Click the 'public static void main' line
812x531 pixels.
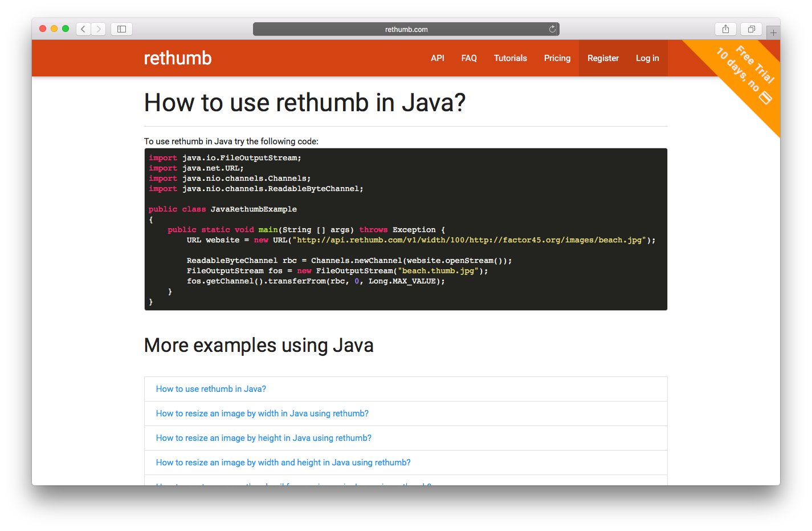coord(307,230)
